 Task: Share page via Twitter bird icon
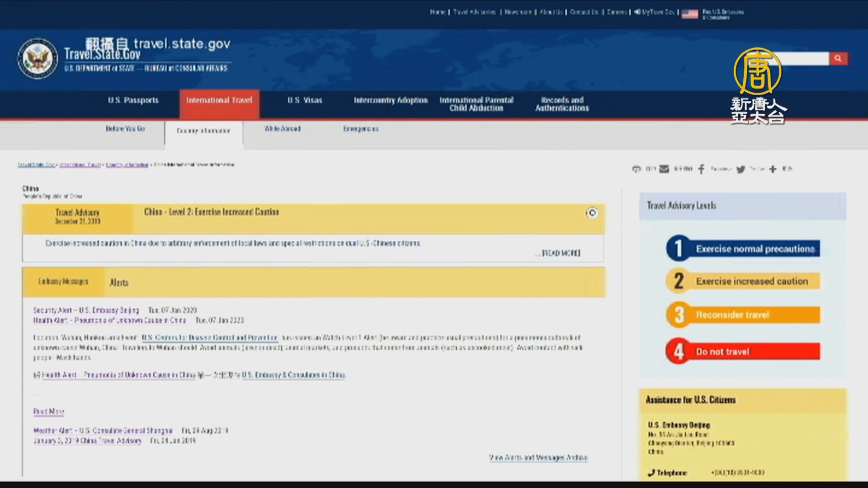coord(741,169)
